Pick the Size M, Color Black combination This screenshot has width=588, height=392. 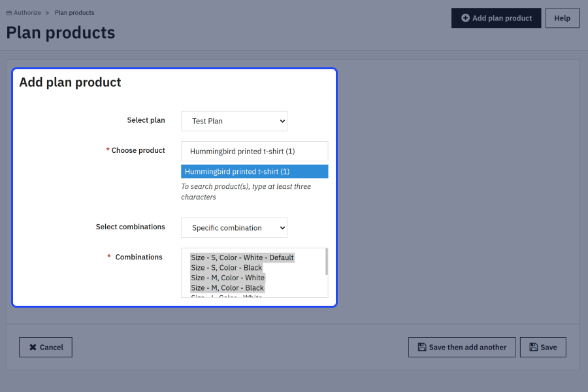click(227, 288)
